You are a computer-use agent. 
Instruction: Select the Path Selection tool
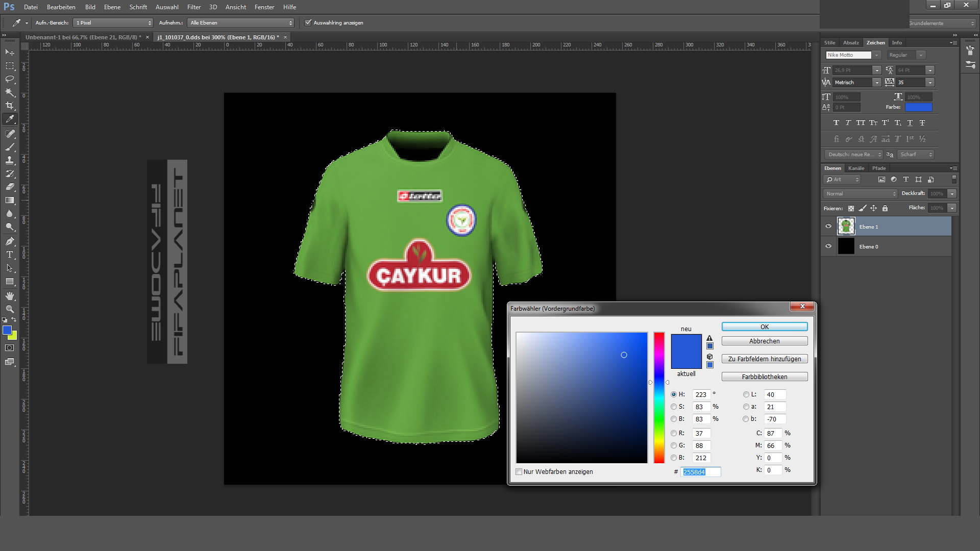tap(10, 268)
